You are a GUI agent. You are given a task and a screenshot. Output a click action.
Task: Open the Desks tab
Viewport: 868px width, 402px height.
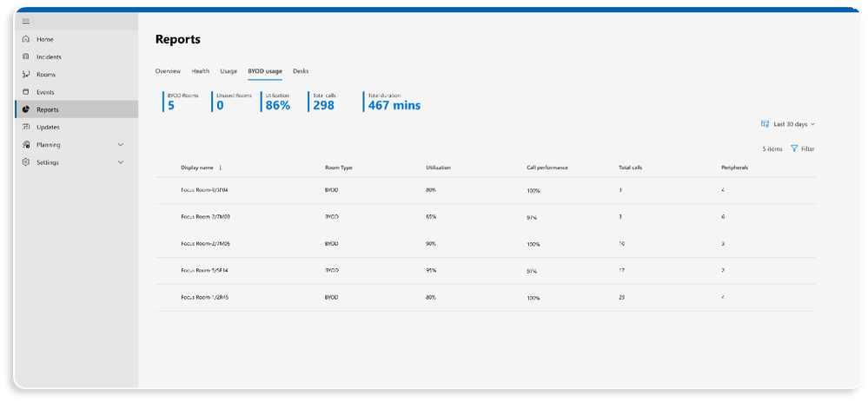pyautogui.click(x=301, y=71)
